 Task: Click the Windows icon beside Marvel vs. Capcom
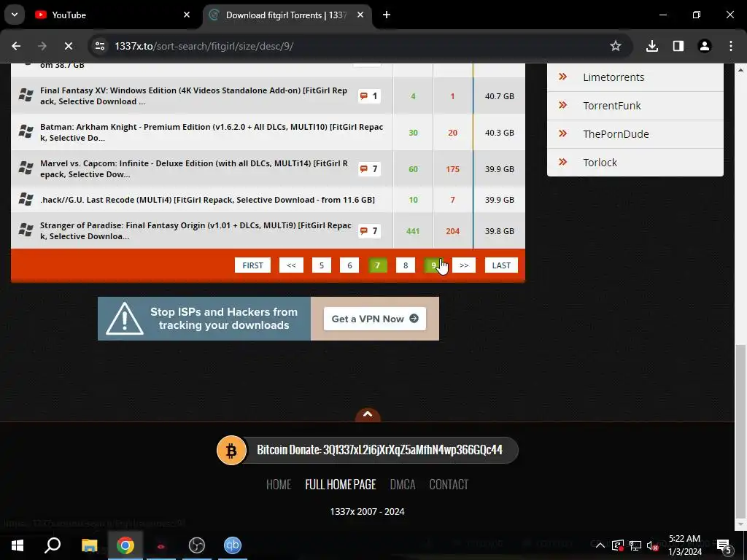[26, 168]
